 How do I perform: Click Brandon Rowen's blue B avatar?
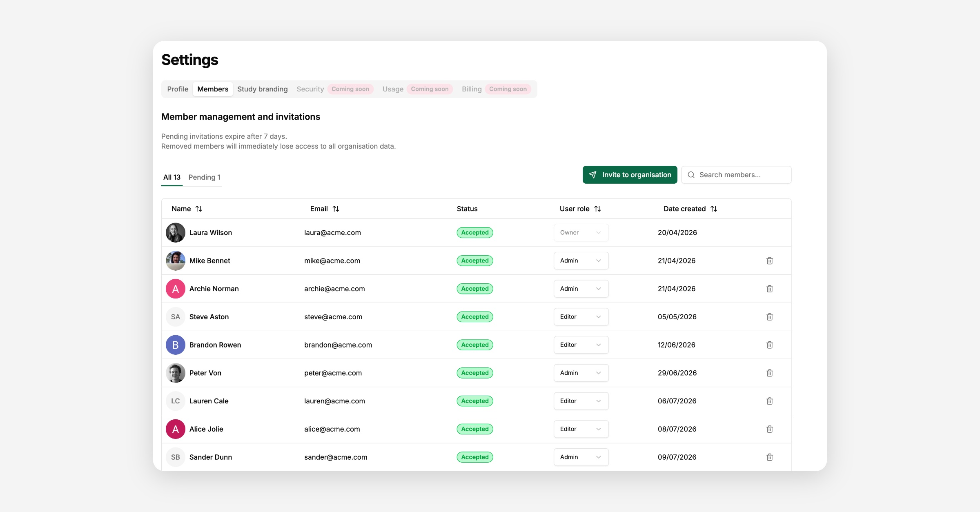tap(176, 345)
